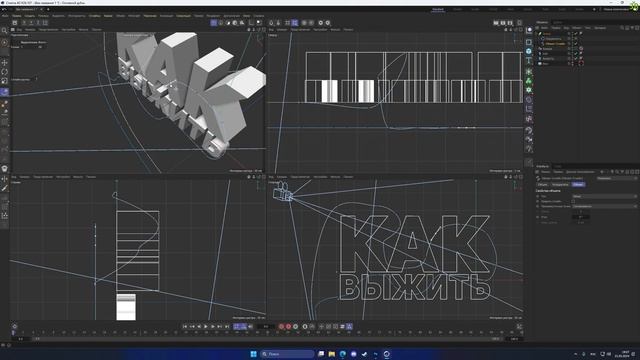Select the top orange-highlighted object in tree

tap(547, 33)
